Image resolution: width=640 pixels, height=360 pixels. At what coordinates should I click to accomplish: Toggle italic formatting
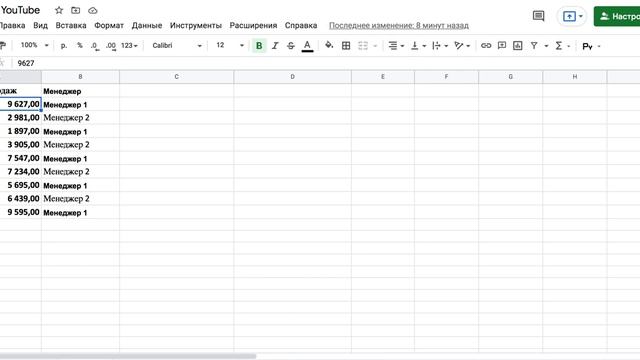(275, 46)
